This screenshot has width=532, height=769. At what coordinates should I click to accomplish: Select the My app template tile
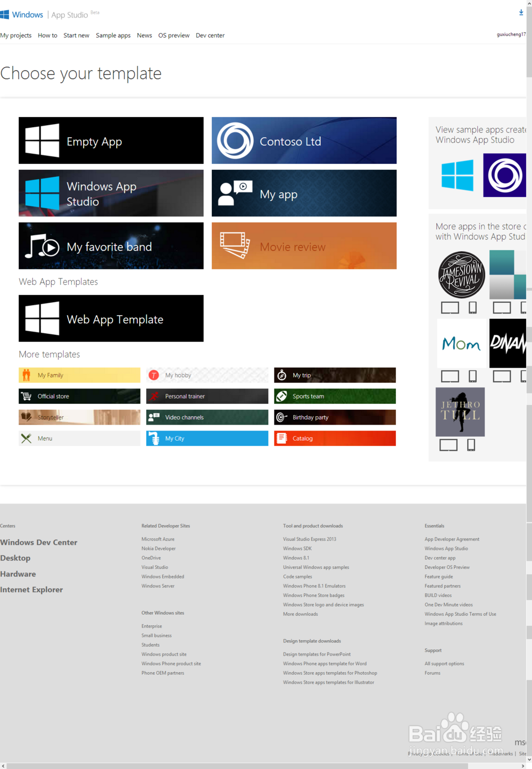(304, 193)
